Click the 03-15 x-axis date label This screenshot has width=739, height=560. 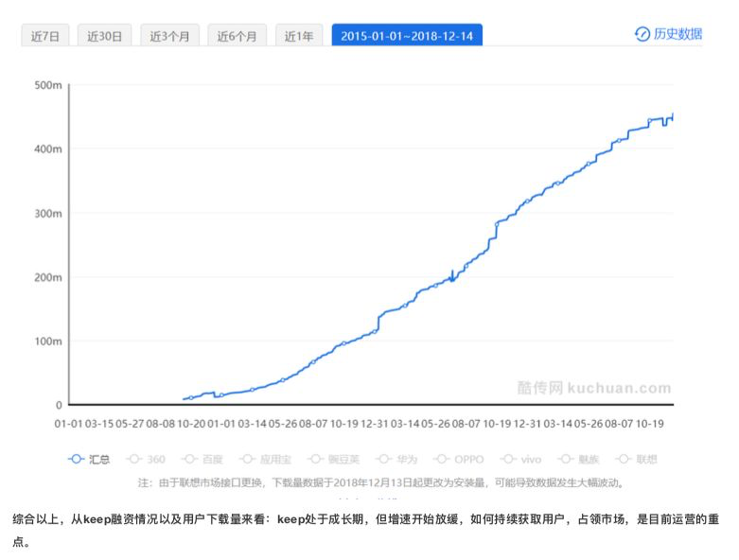click(99, 424)
